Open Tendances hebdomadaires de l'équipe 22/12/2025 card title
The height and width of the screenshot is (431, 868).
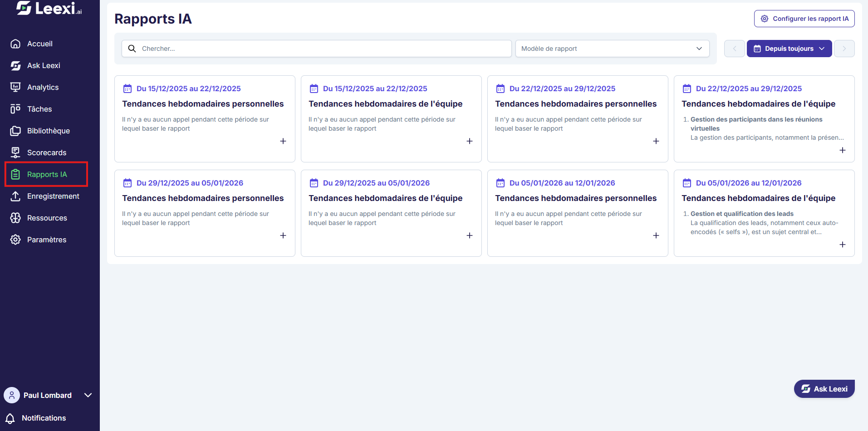[759, 104]
